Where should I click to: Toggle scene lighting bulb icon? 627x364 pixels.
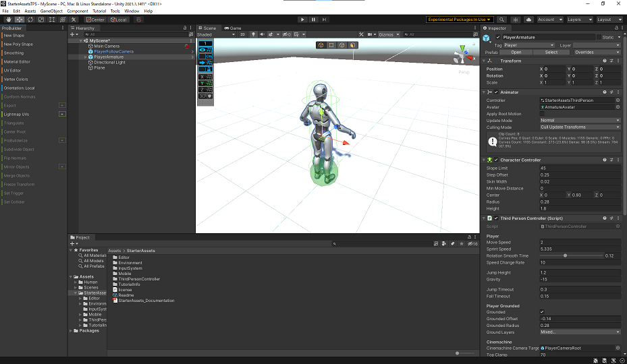tap(254, 34)
